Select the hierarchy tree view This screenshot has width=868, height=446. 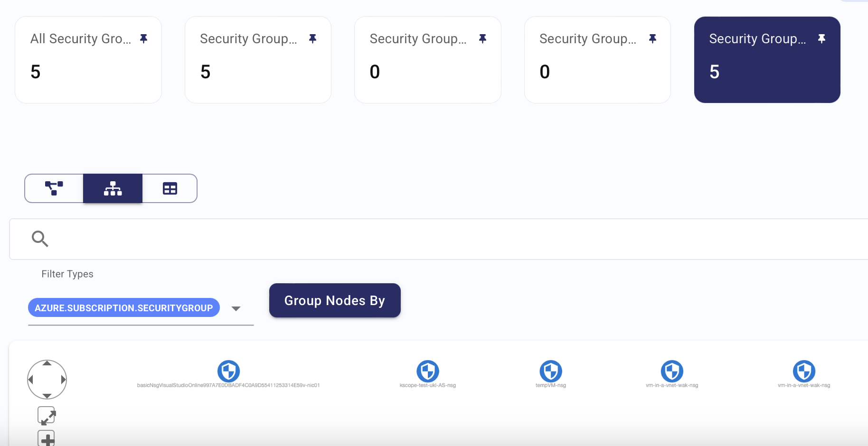point(113,188)
